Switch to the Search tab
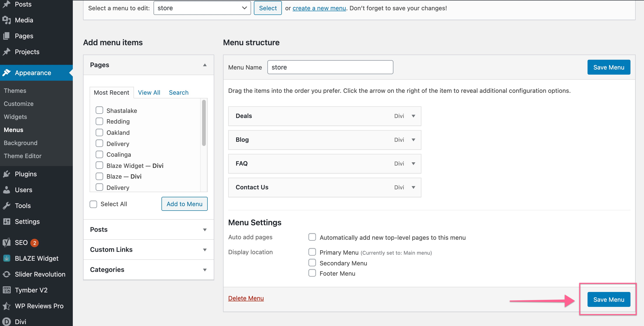Viewport: 644px width, 326px height. click(178, 93)
